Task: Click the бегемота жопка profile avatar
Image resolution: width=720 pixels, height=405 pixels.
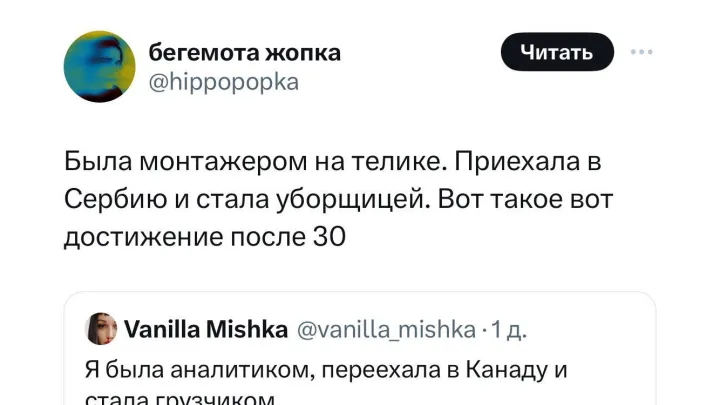Action: (99, 66)
